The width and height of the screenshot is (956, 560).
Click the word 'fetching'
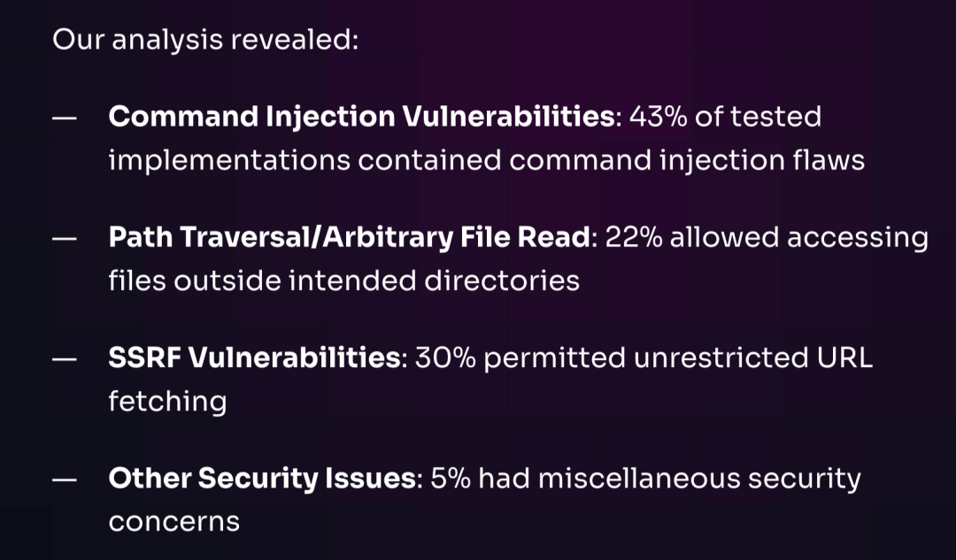click(x=167, y=403)
